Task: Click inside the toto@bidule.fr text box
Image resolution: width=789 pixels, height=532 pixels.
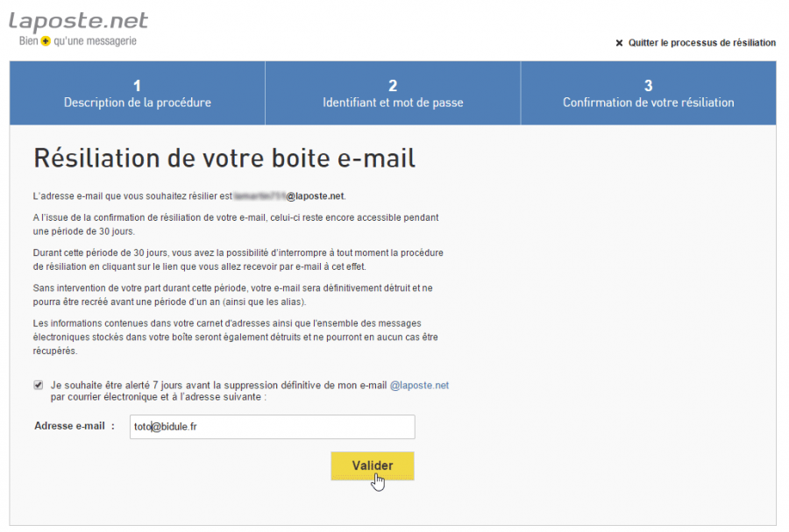Action: pyautogui.click(x=272, y=427)
